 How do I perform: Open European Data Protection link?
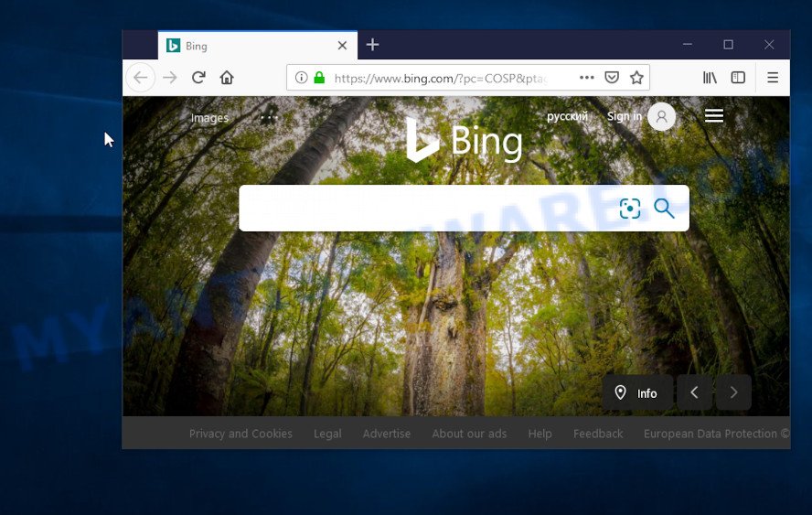[710, 434]
